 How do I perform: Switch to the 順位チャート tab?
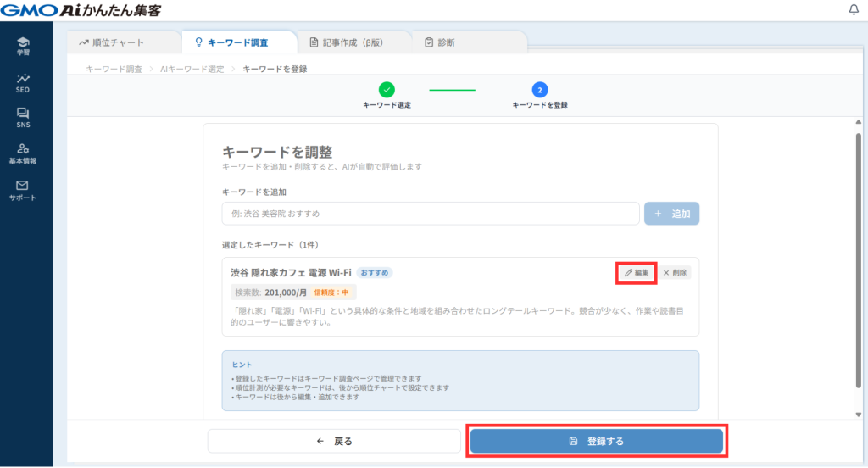[111, 42]
